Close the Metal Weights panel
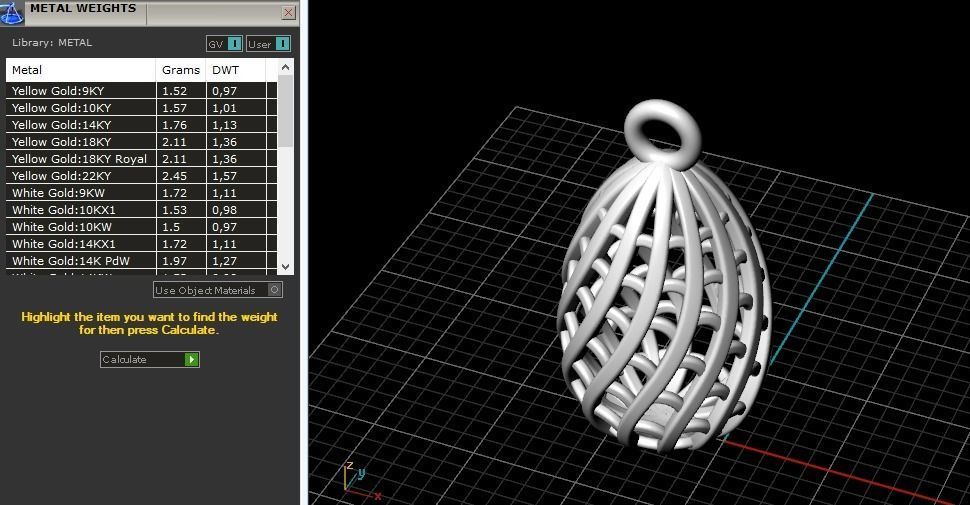Image resolution: width=970 pixels, height=505 pixels. pos(288,12)
